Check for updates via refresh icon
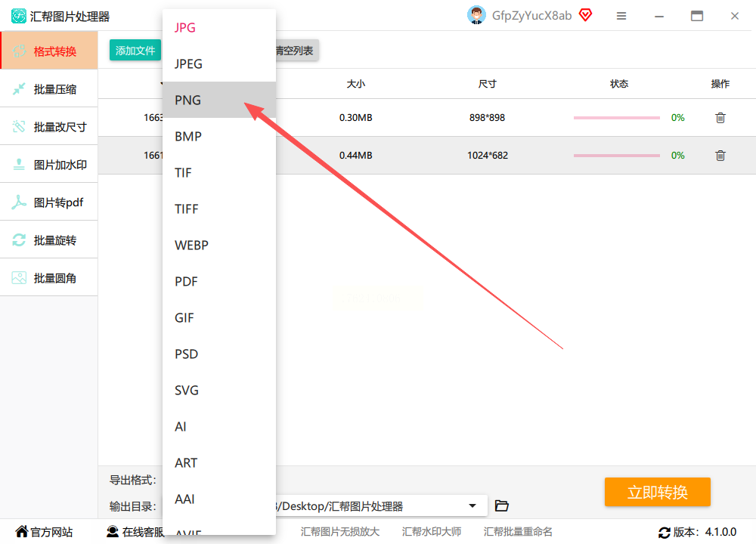This screenshot has height=544, width=756. 665,533
